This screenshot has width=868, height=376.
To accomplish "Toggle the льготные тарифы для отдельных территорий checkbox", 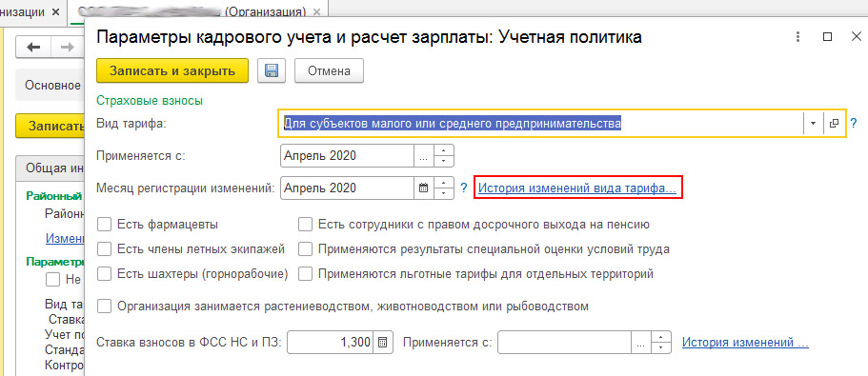I will [306, 274].
